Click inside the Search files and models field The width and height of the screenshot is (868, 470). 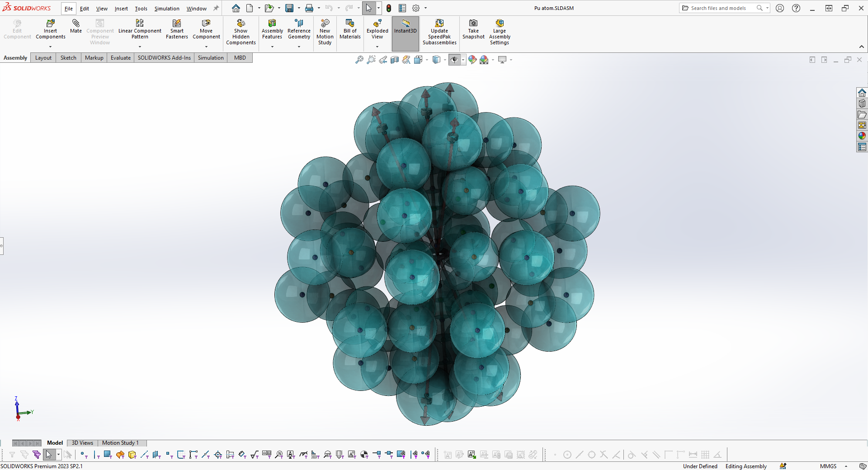(719, 8)
